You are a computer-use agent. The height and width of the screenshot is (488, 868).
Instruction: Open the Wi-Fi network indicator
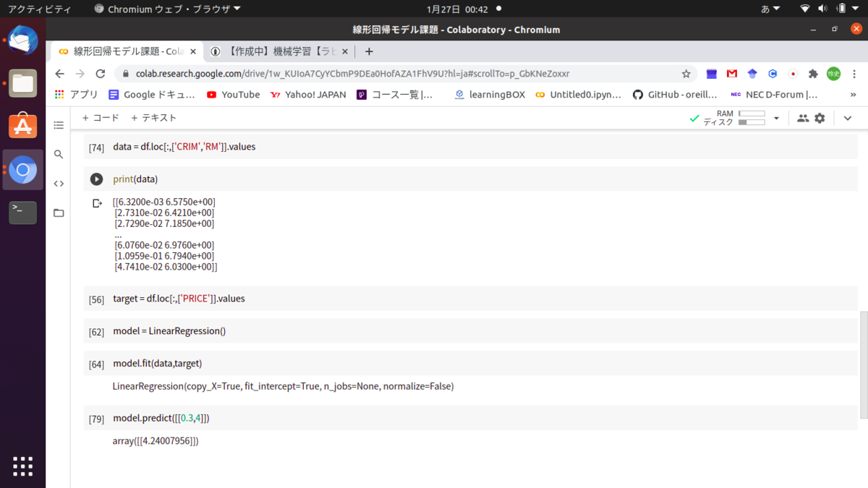point(805,9)
